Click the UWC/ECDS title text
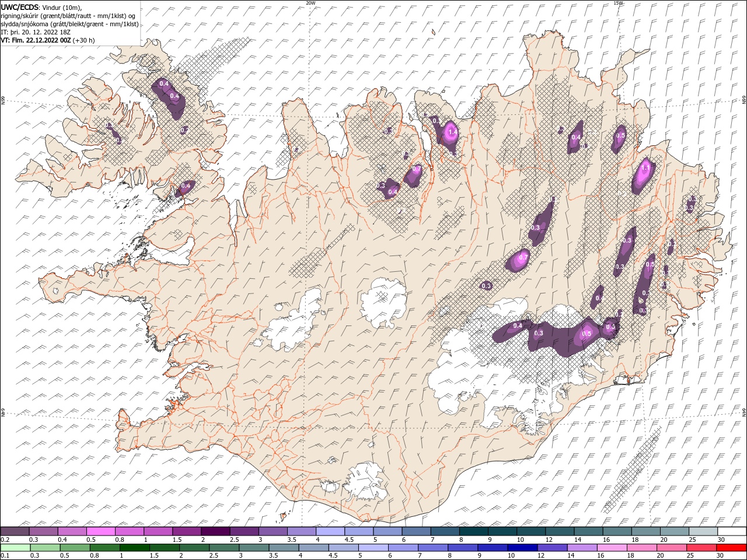 [x=20, y=6]
